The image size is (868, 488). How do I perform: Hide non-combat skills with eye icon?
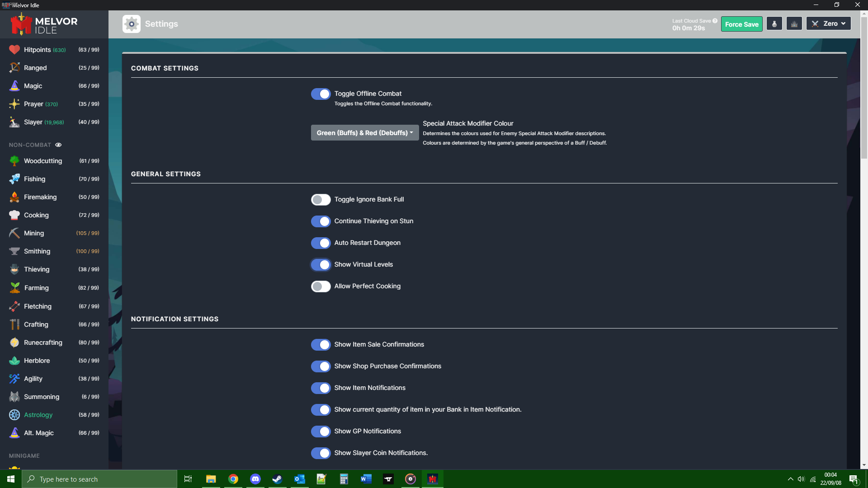pos(58,145)
